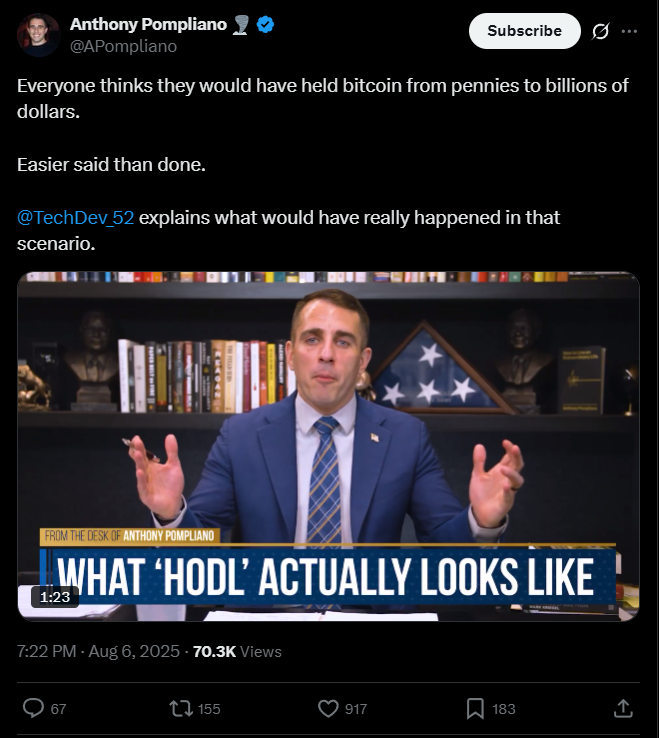This screenshot has height=738, width=659.
Task: Bookmark the post with the bookmark icon
Action: (x=475, y=708)
